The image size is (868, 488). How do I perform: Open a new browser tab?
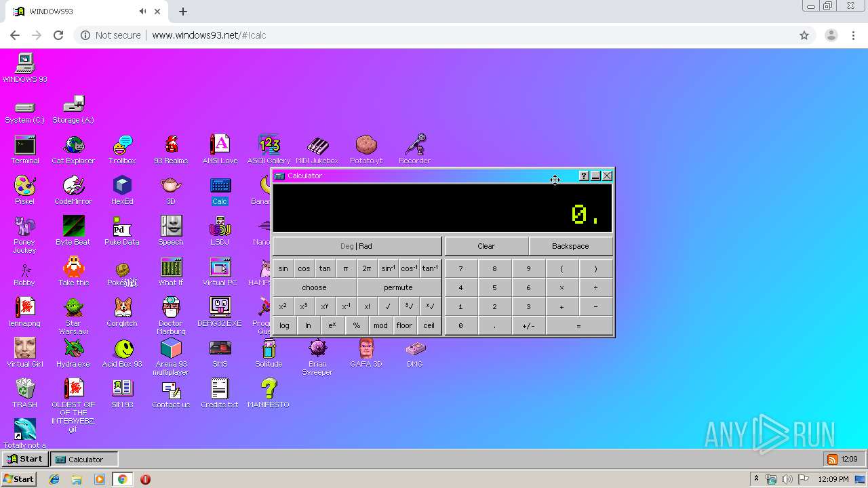[x=183, y=12]
